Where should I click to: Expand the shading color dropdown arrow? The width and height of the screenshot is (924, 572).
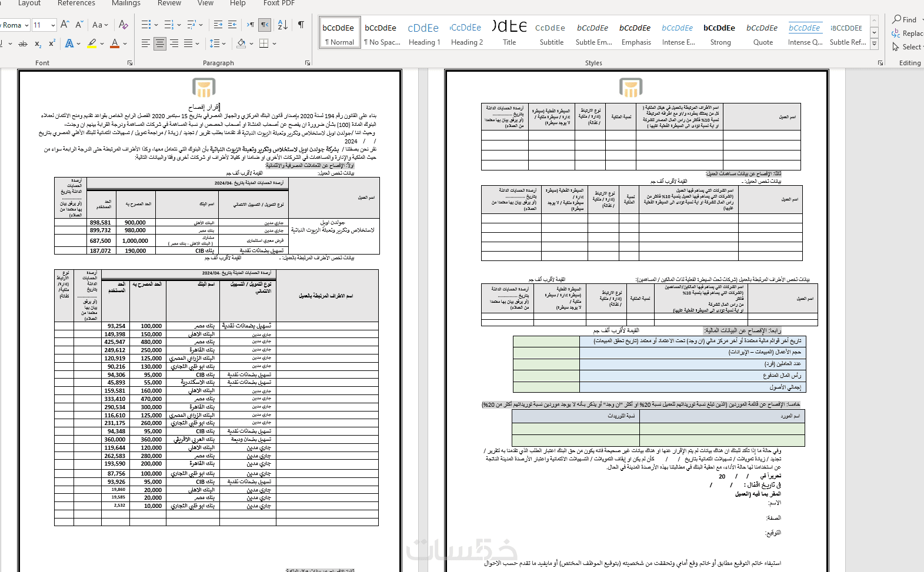(251, 44)
